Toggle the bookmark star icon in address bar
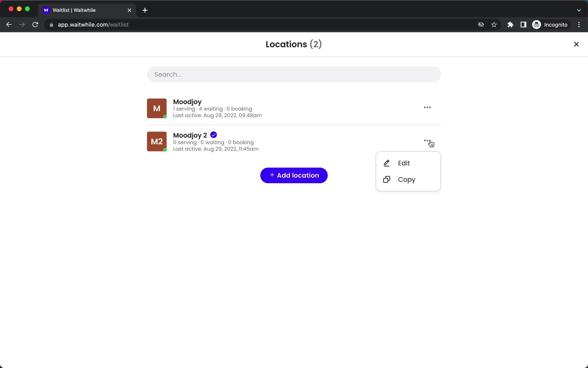 point(494,25)
